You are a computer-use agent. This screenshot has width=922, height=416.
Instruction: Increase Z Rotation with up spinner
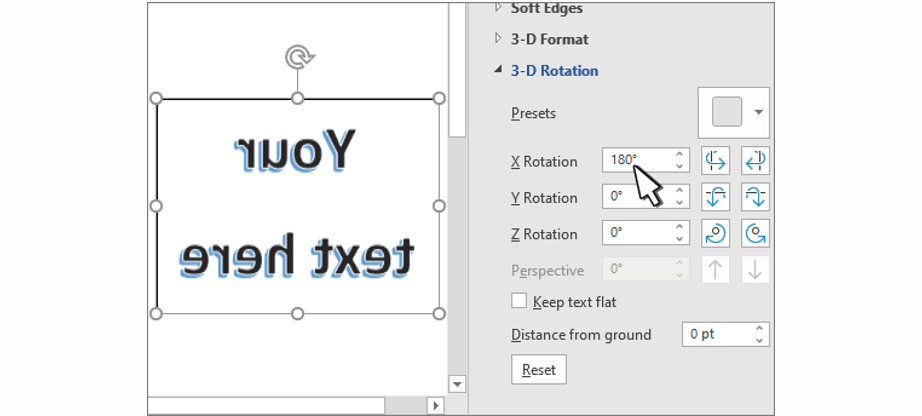[680, 227]
